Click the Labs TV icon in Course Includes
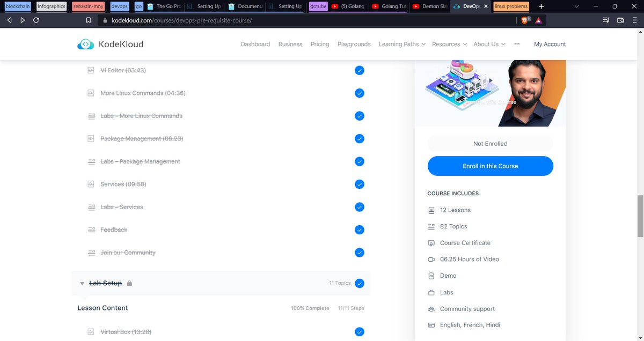 (x=431, y=293)
